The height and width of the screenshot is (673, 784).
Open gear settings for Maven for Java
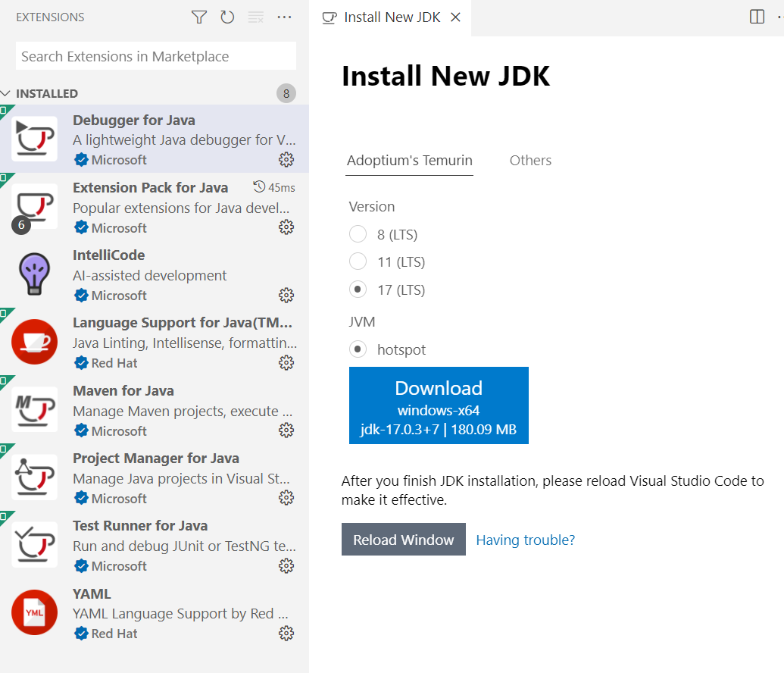[286, 430]
